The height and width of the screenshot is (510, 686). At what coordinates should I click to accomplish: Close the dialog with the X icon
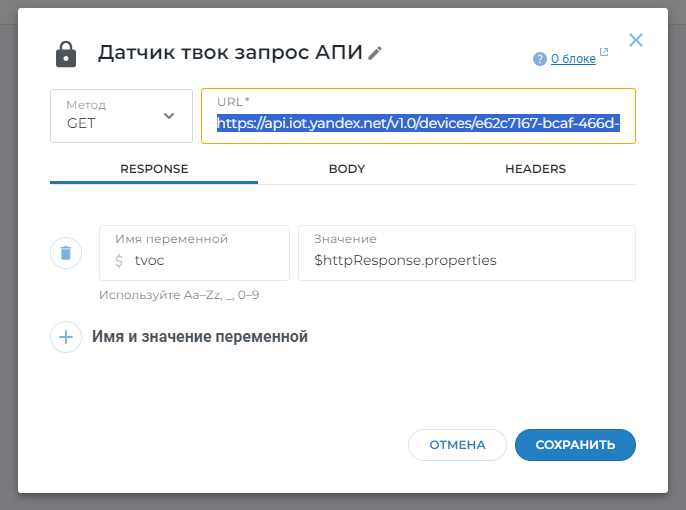pyautogui.click(x=636, y=40)
